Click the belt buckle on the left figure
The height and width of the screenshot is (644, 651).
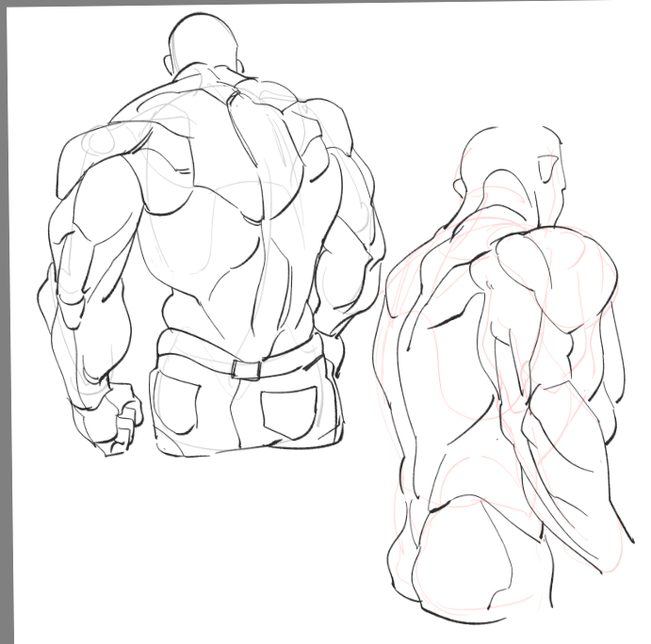coord(246,369)
